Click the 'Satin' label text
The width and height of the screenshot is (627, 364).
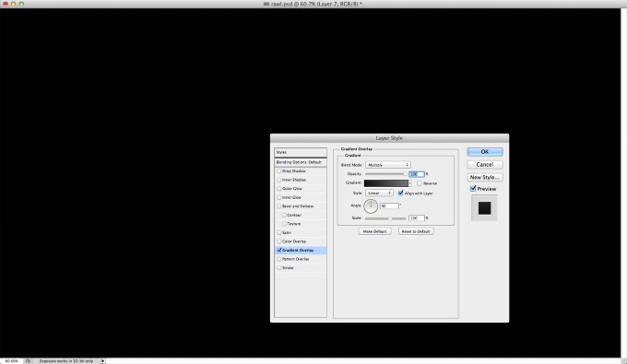287,232
